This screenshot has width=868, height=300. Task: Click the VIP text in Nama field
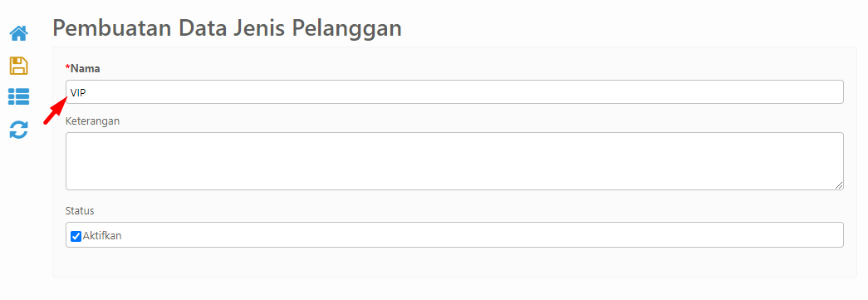point(78,92)
